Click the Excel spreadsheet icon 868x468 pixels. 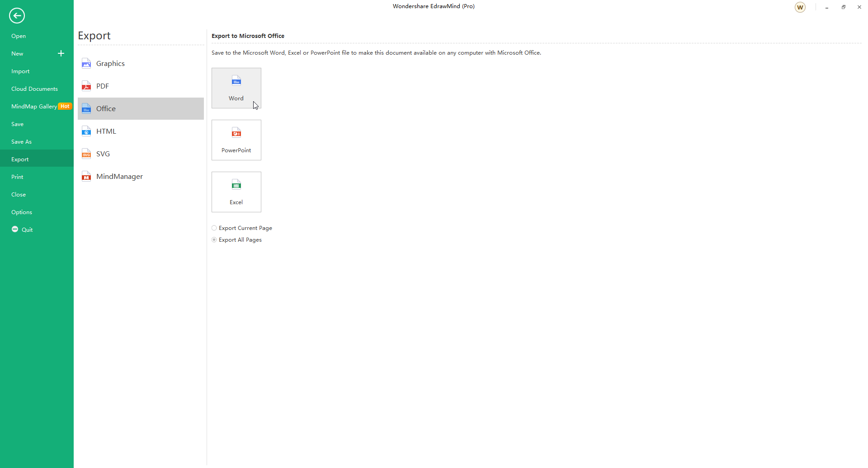236,185
